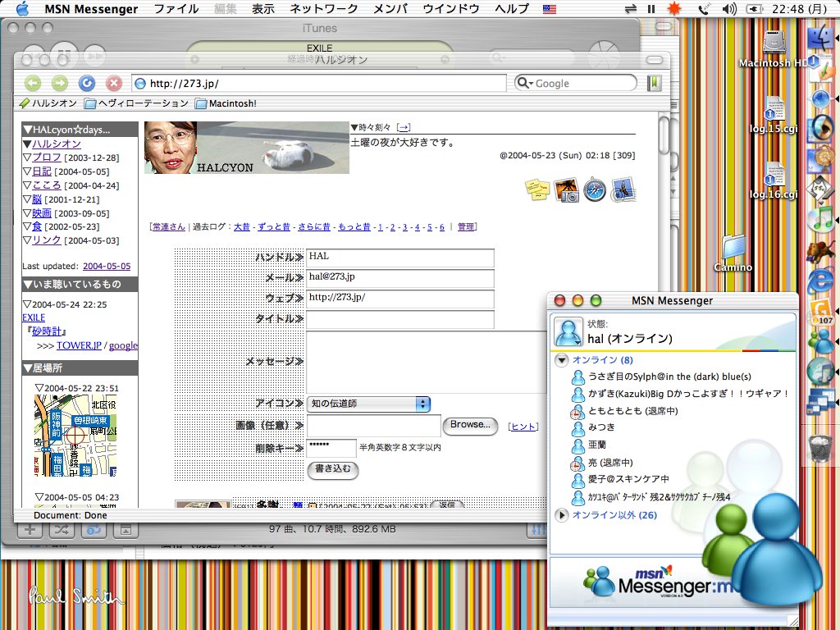This screenshot has width=840, height=630.
Task: Click the map thumbnail under 居場所
Action: point(75,436)
